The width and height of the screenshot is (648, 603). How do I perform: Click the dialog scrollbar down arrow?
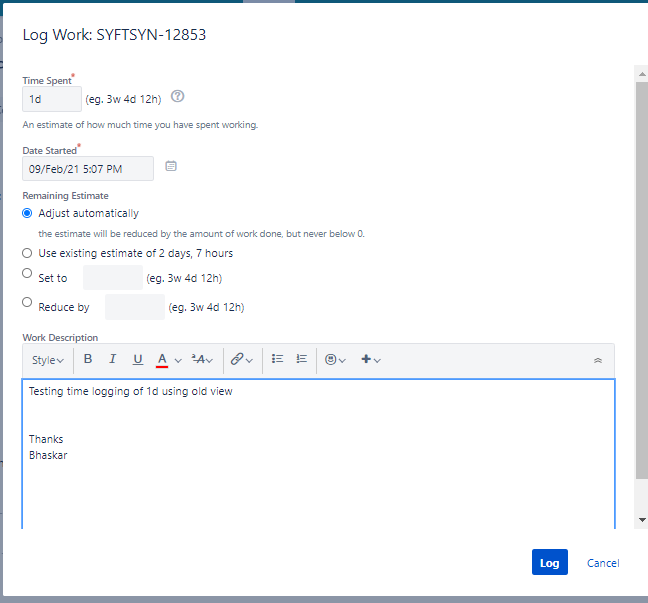642,520
